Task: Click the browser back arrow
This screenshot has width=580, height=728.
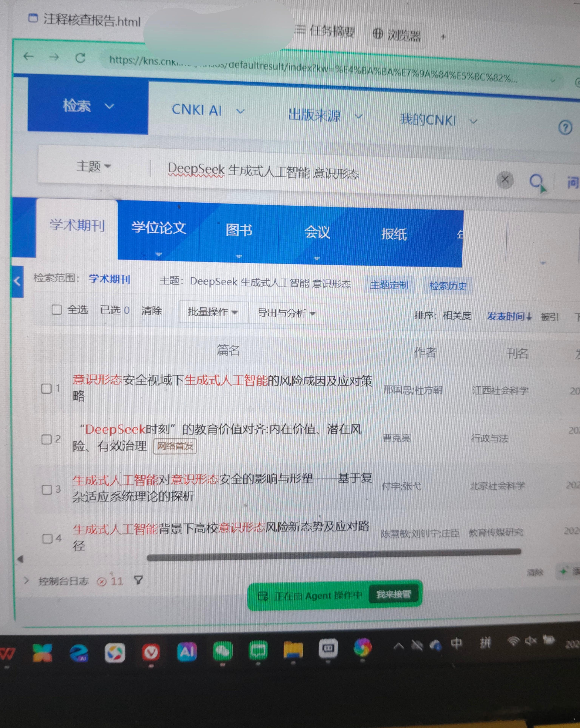Action: pos(29,56)
